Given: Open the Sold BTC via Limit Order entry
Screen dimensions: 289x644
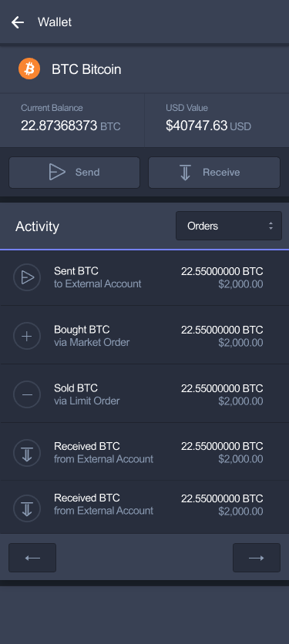Looking at the screenshot, I should [144, 394].
